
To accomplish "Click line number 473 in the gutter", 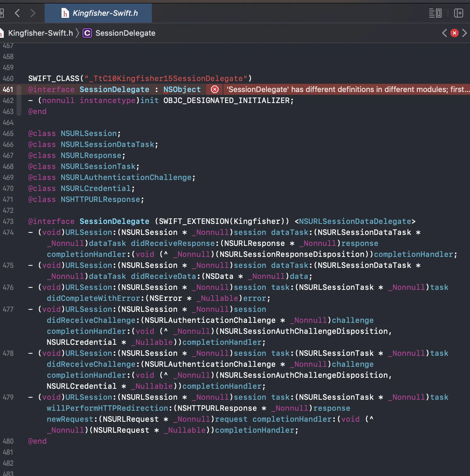I will [8, 222].
